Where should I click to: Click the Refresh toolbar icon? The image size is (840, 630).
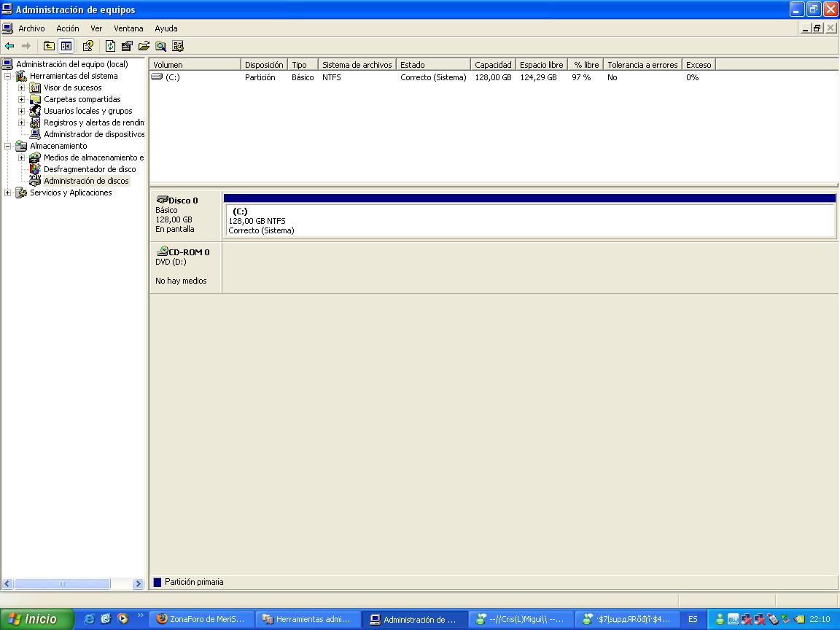tap(110, 46)
